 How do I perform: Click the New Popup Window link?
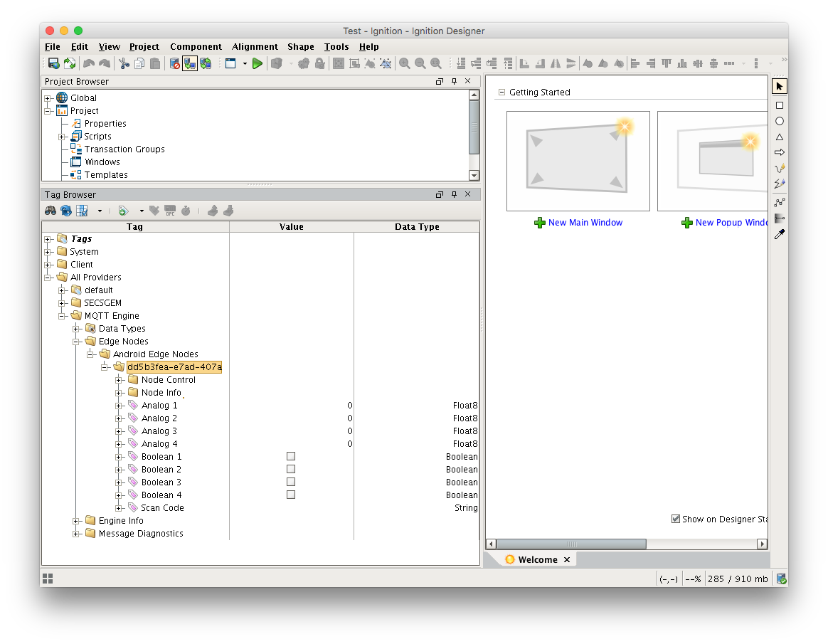731,223
